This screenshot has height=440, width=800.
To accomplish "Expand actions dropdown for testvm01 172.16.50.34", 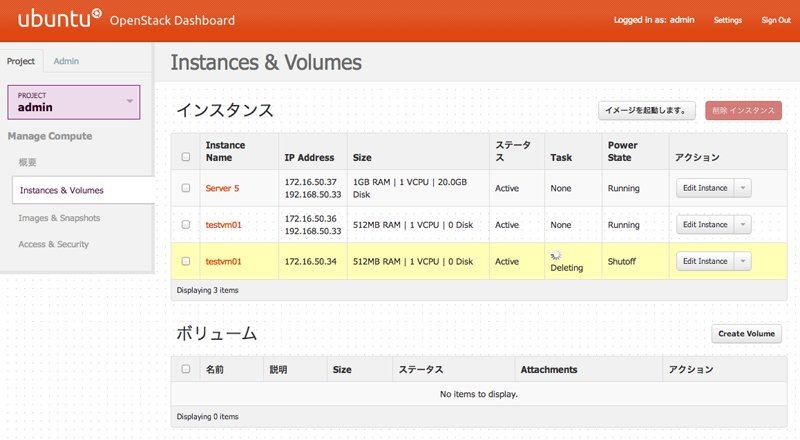I will click(743, 261).
